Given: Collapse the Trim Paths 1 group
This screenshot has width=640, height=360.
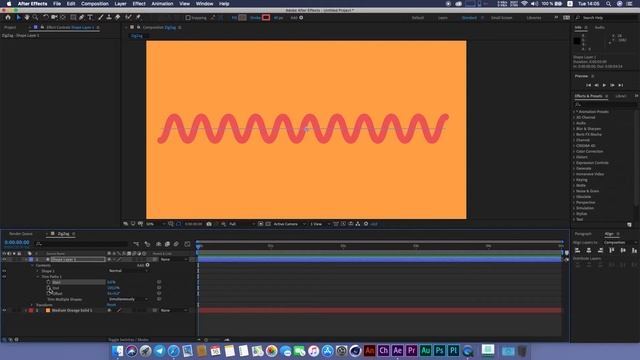Looking at the screenshot, I should point(38,277).
